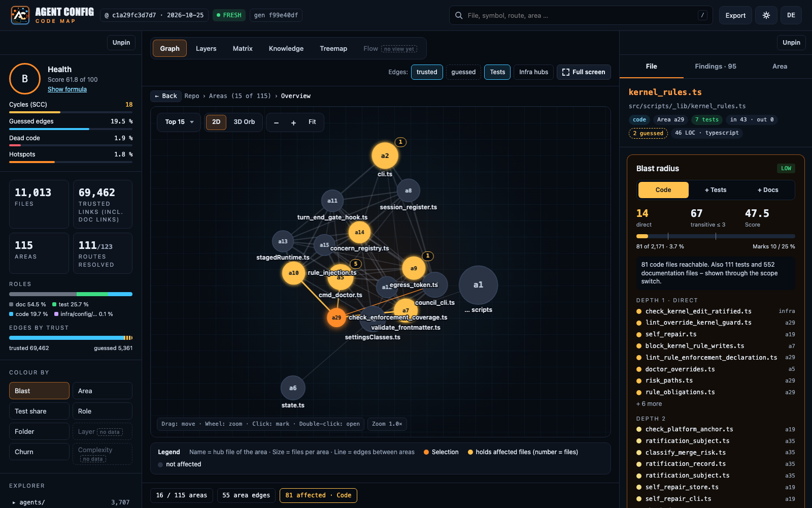Unpin the left sidebar panel

[x=121, y=43]
